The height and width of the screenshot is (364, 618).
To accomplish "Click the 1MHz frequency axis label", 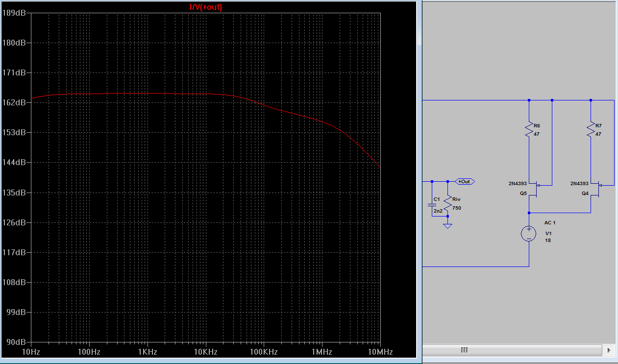I will click(322, 352).
